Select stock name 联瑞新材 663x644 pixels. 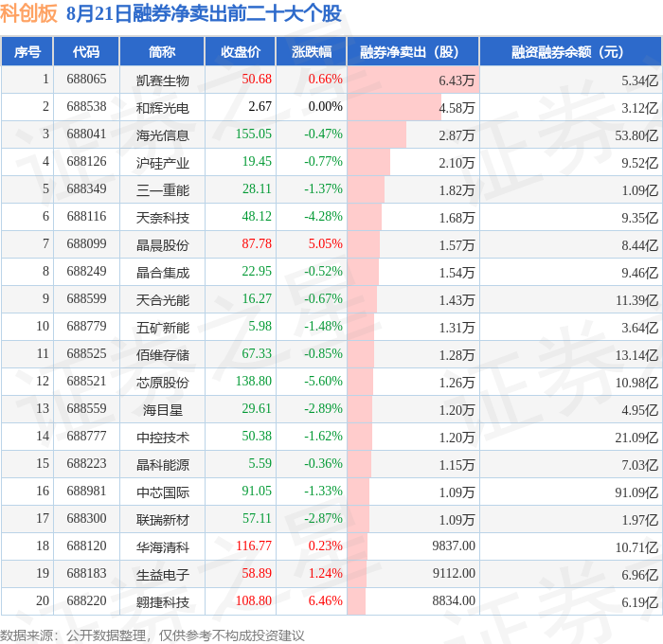pos(162,520)
